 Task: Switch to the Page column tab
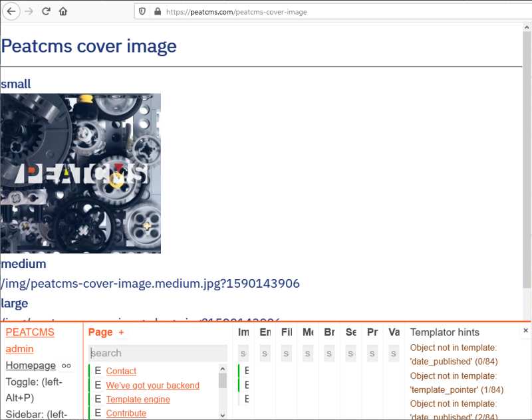[x=100, y=332]
